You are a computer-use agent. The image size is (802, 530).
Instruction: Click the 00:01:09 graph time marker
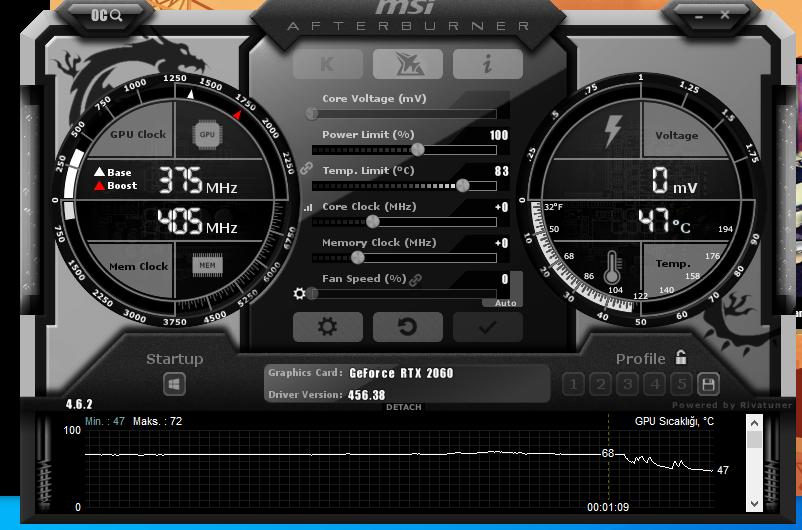608,507
